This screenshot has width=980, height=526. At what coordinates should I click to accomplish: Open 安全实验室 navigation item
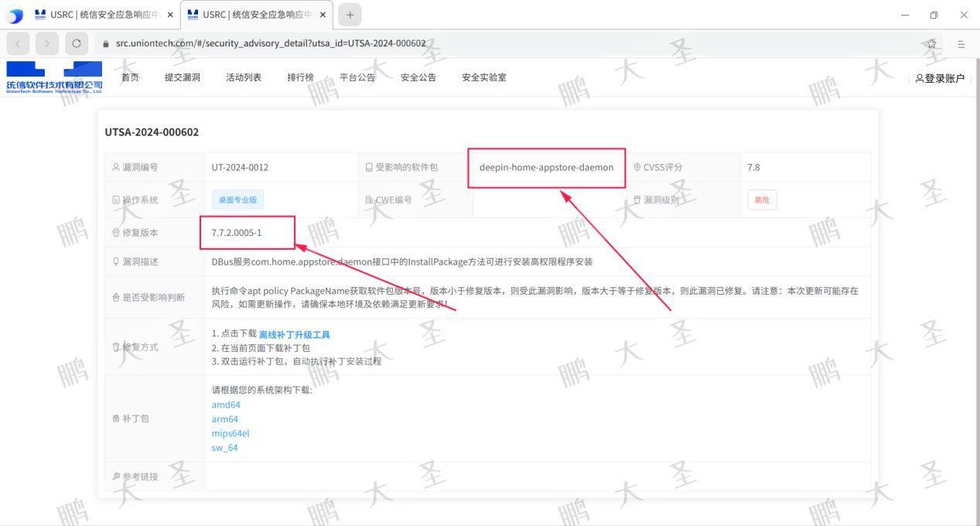[484, 77]
